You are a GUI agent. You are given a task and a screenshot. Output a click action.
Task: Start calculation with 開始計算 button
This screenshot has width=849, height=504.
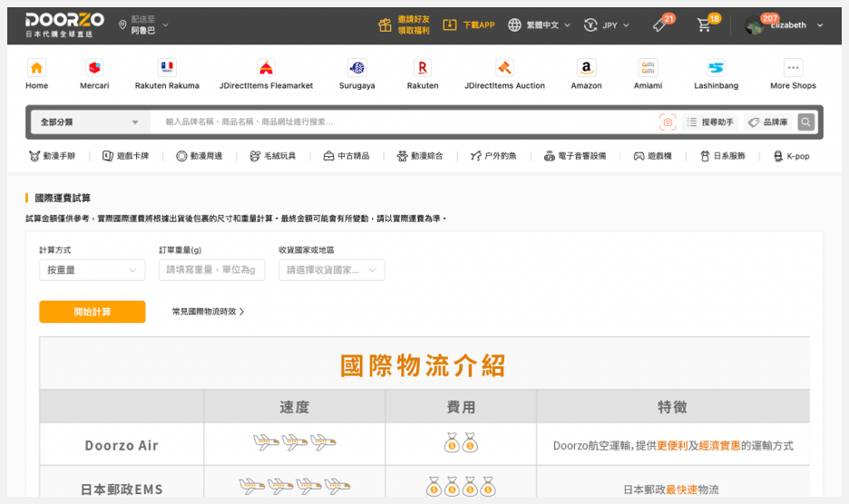[92, 312]
